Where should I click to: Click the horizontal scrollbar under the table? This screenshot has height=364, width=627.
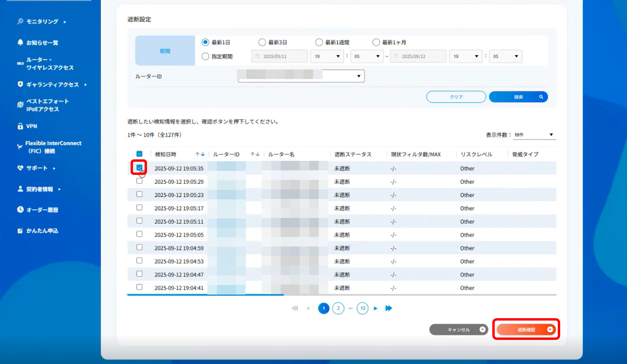[x=205, y=295]
